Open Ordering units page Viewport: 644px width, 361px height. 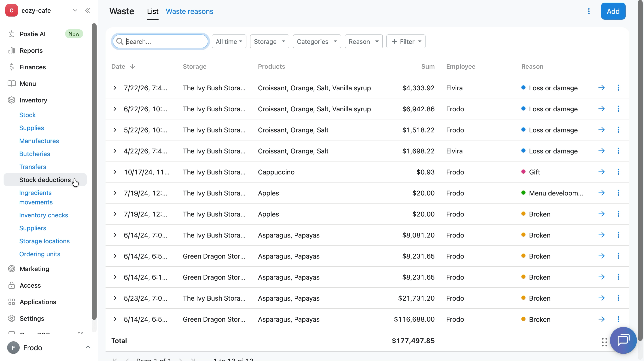click(40, 254)
